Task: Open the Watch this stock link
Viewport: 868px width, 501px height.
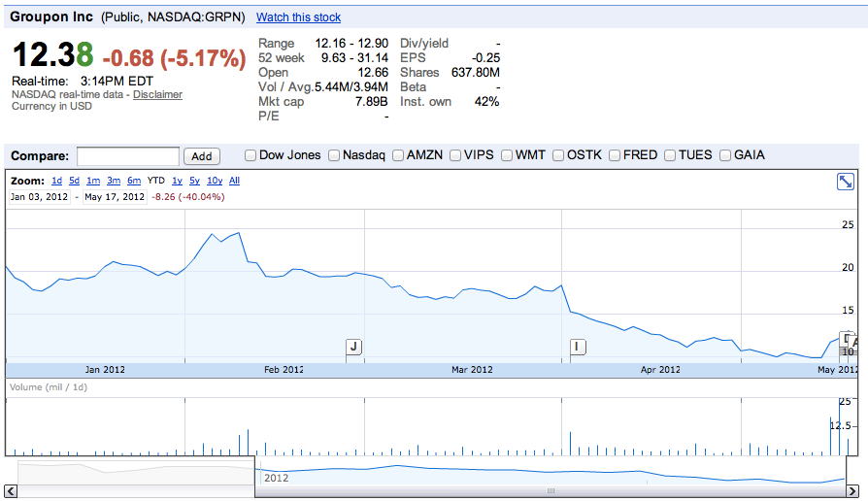Action: pos(298,17)
